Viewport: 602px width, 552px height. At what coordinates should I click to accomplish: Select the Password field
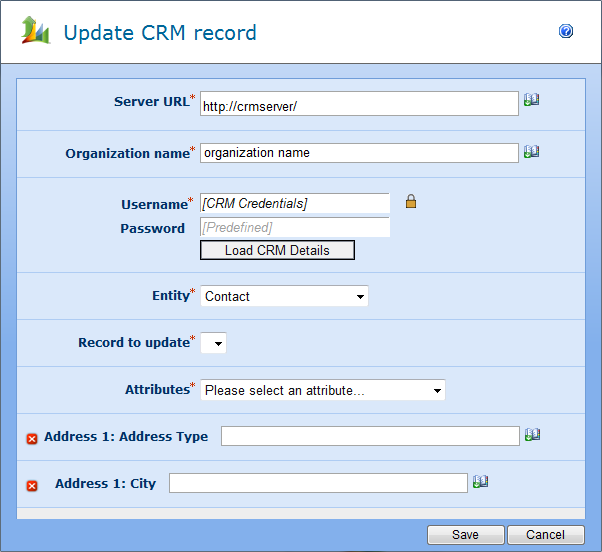[x=294, y=228]
